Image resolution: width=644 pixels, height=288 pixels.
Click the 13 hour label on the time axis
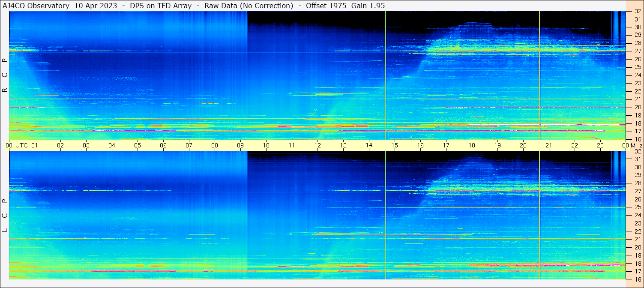pos(343,145)
